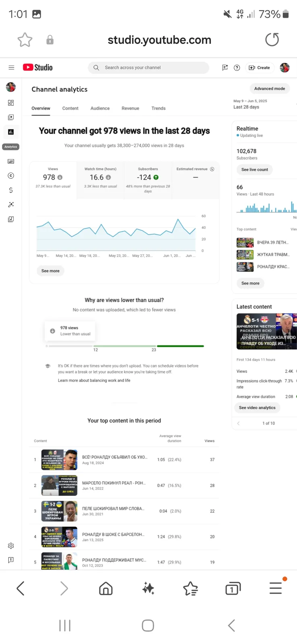Select the Estimated revenue card
297x644 pixels.
[196, 180]
